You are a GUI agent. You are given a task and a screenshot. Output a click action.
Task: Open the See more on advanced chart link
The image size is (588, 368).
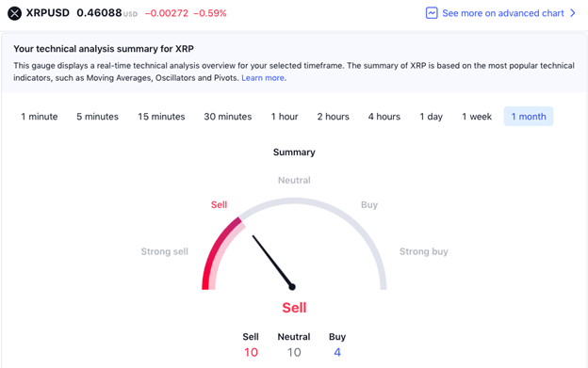click(503, 13)
